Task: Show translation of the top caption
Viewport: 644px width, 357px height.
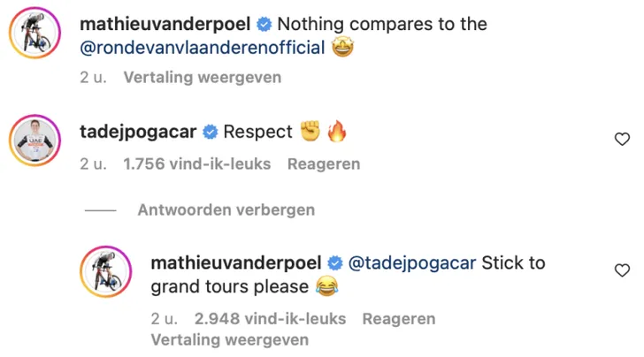Action: (202, 77)
